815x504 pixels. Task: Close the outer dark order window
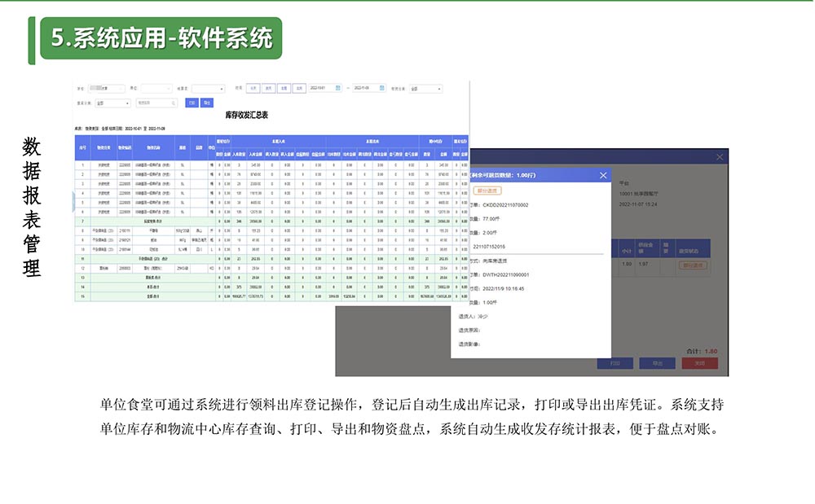[719, 157]
